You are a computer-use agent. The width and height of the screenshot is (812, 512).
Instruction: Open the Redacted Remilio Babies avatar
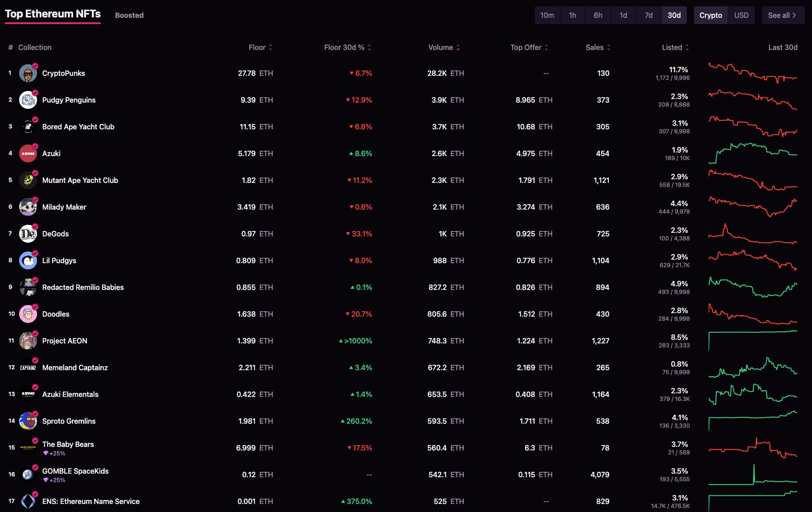pos(28,287)
